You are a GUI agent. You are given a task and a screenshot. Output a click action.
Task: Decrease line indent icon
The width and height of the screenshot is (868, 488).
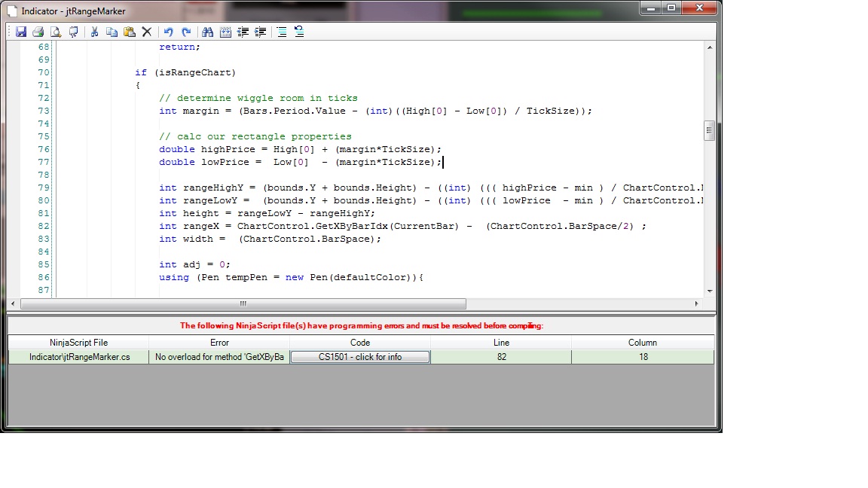click(x=243, y=32)
